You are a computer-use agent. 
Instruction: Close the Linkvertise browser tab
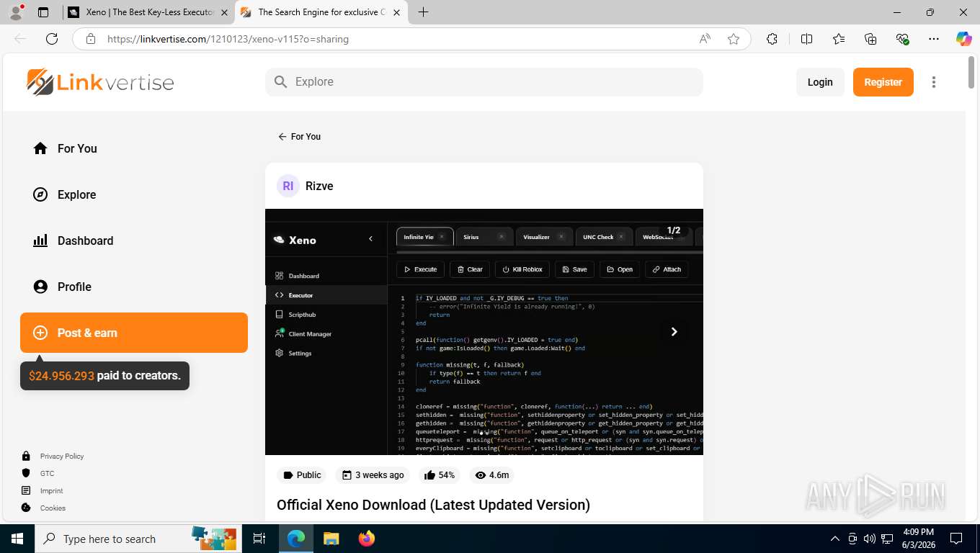396,12
